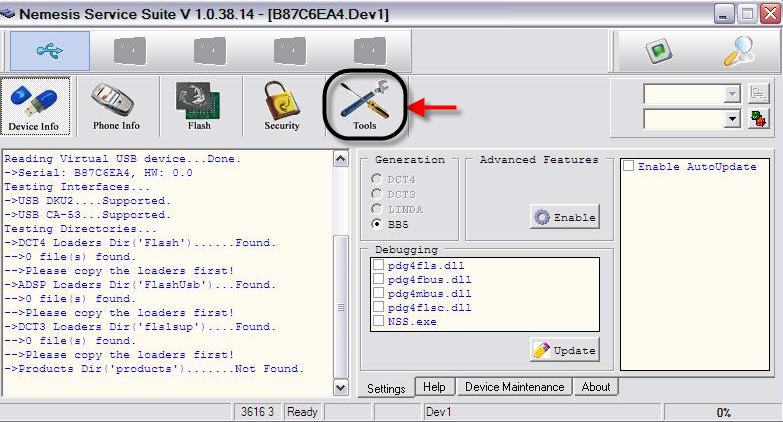
Task: Click the red-green icon beside lower combo box
Action: point(759,119)
